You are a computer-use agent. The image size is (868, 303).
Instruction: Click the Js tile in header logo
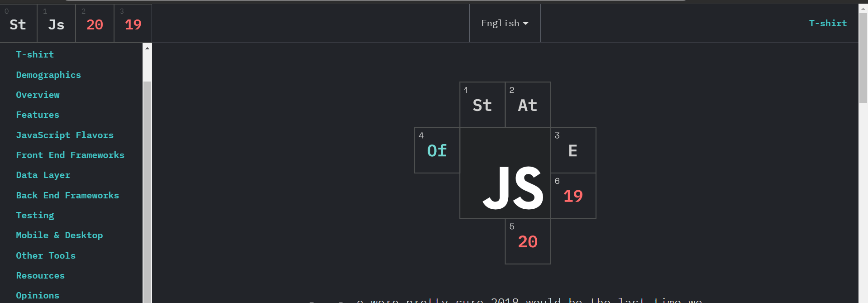57,24
